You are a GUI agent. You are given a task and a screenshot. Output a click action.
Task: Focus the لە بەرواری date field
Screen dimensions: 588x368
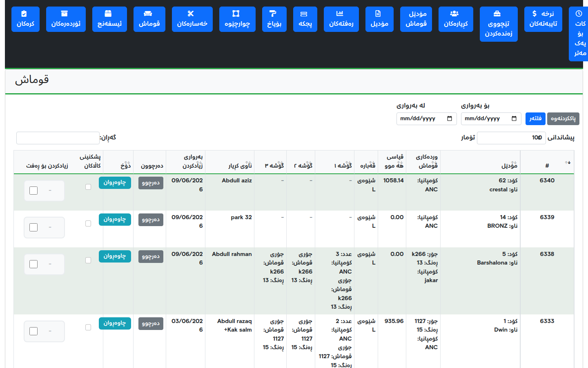pos(426,119)
